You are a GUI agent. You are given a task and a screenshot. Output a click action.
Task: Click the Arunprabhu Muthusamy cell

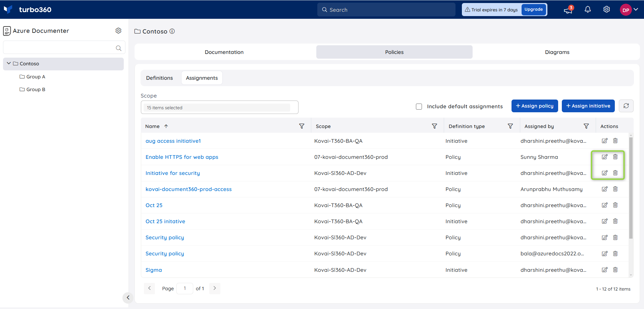pos(551,189)
